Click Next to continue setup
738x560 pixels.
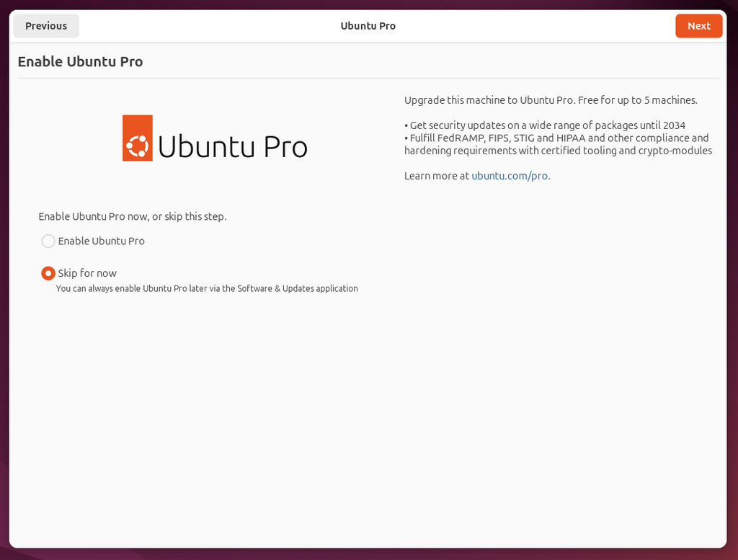point(698,25)
